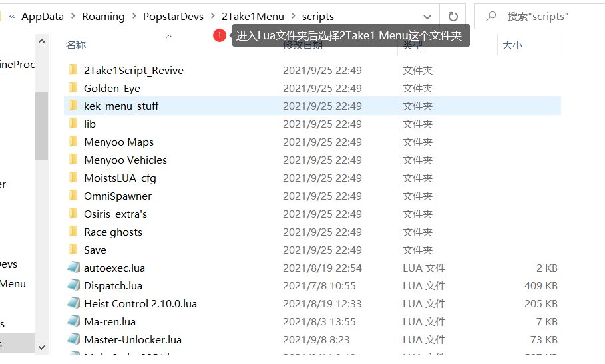This screenshot has height=364, width=605.
Task: Click the OmniSpawner folder icon
Action: coord(73,196)
